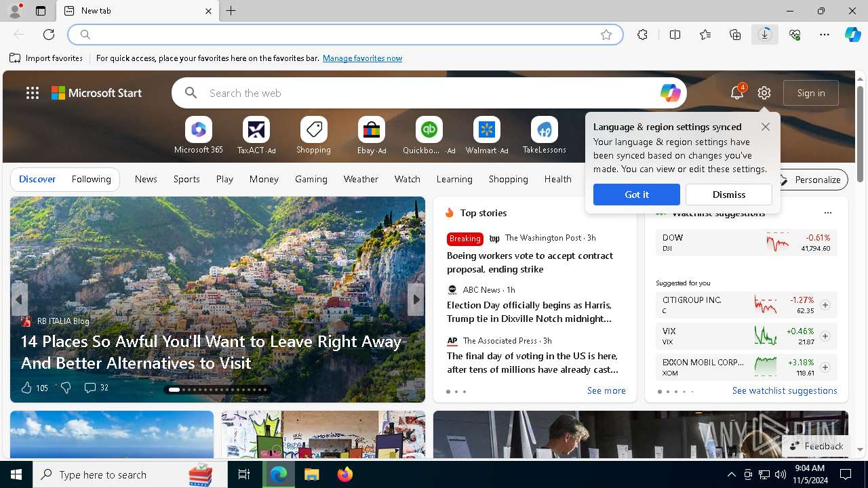Open the Sports category
The height and width of the screenshot is (488, 868).
(x=186, y=180)
